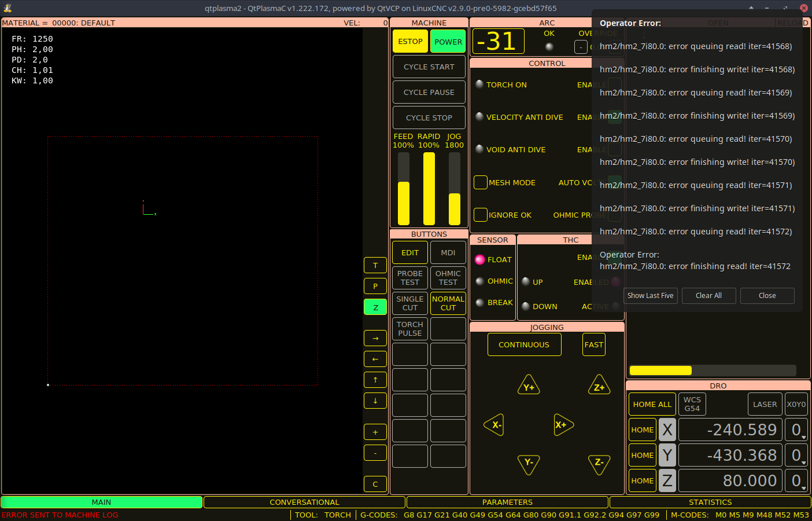Pan preview up with arrow button

375,380
